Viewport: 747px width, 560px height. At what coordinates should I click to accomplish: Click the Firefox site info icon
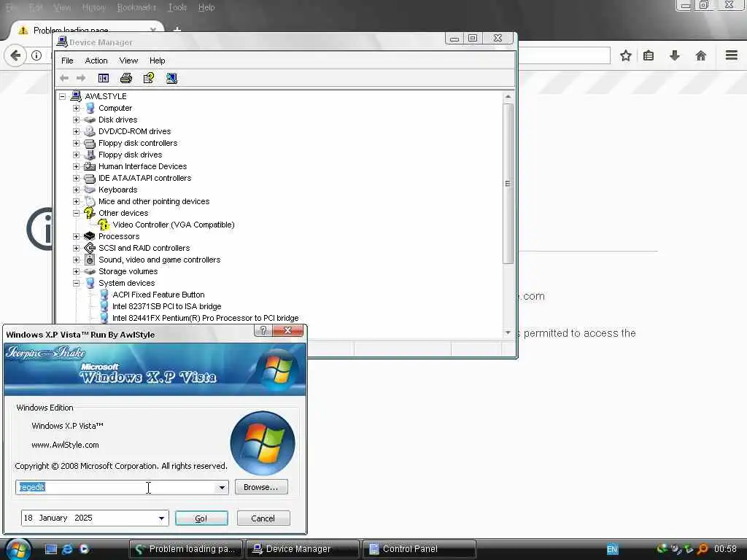point(36,55)
